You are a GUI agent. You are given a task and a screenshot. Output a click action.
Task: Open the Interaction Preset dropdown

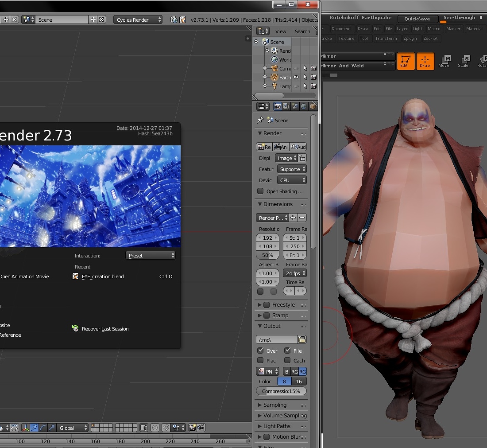pyautogui.click(x=151, y=256)
